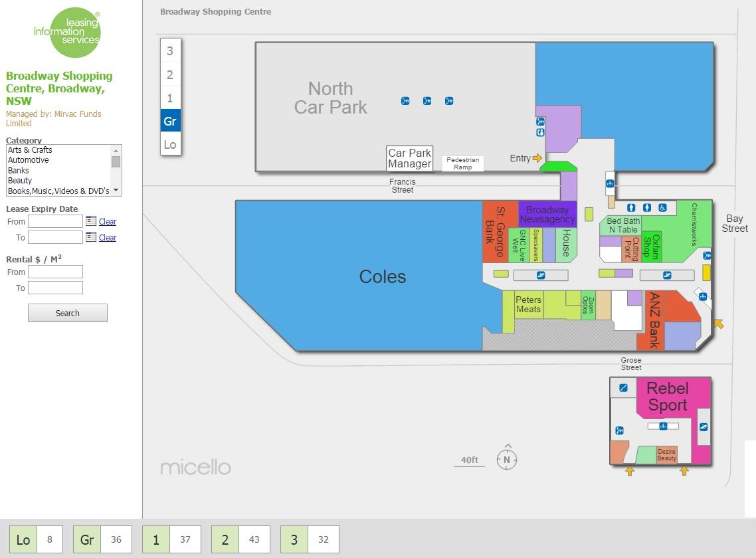Select ANZ Bank on map
The height and width of the screenshot is (558, 756).
pos(654,320)
